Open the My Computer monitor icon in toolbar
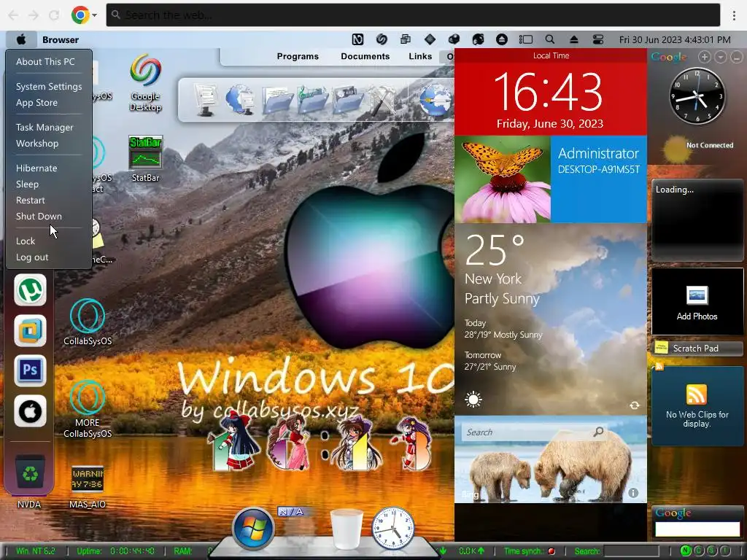This screenshot has width=747, height=560. [206, 99]
